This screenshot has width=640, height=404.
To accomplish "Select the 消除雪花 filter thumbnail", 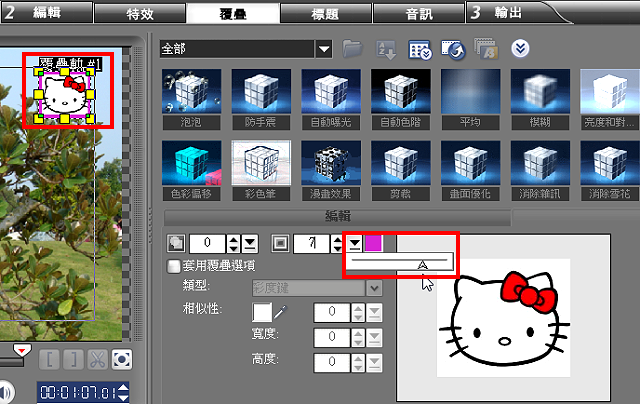I will click(610, 163).
